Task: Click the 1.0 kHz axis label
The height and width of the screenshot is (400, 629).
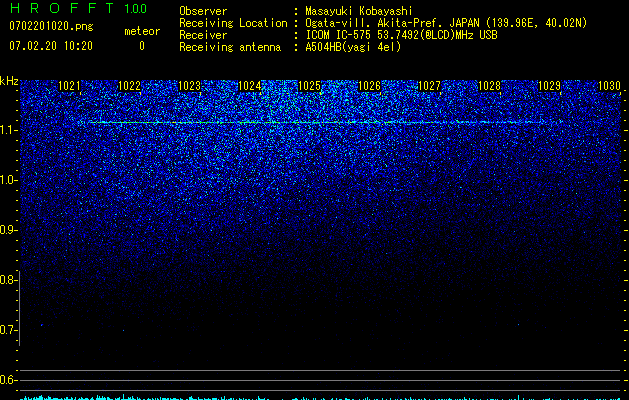Action: [x=8, y=180]
